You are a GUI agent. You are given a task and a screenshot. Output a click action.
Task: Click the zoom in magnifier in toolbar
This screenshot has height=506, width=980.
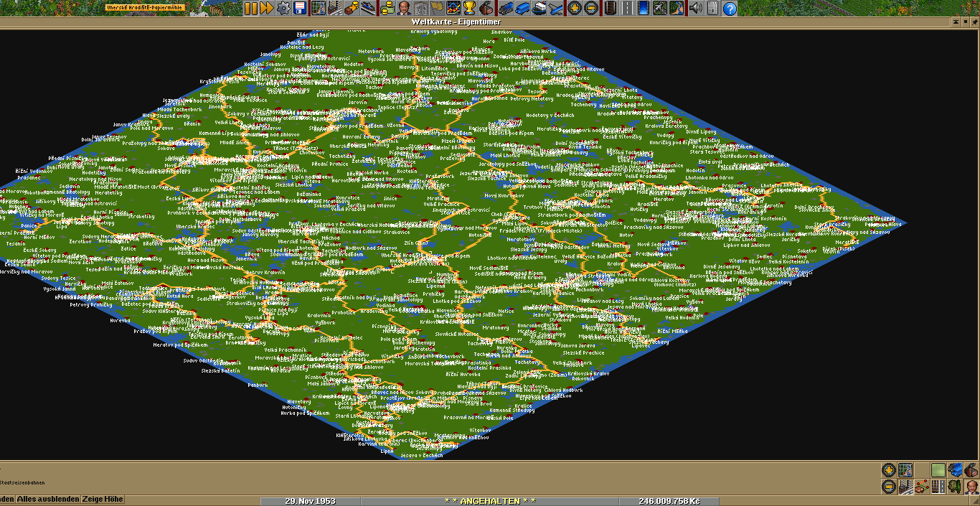(574, 8)
